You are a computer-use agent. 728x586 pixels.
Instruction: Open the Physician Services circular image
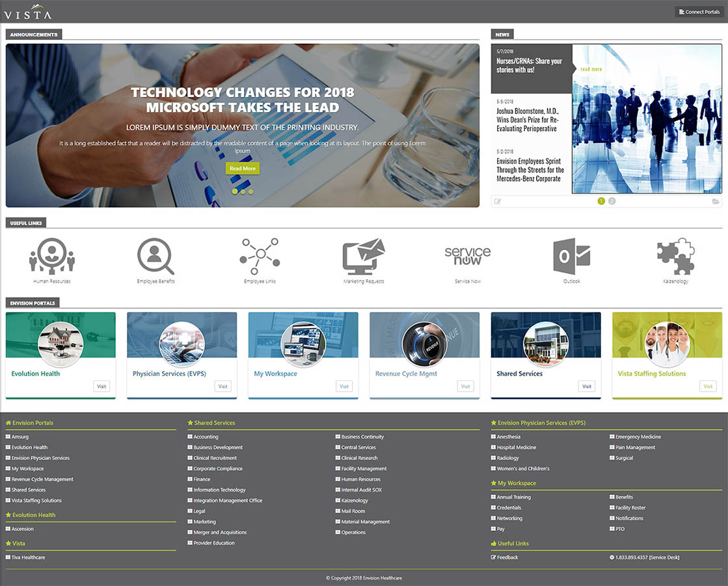(x=182, y=344)
